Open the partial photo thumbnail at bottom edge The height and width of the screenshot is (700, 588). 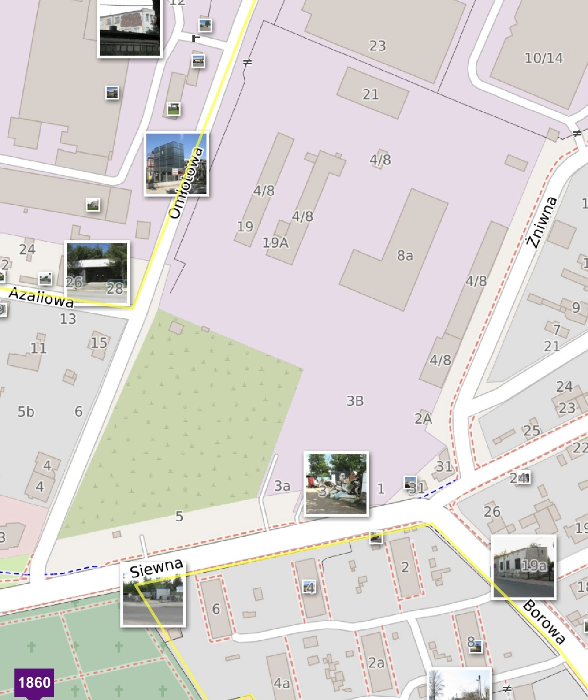pos(459,684)
